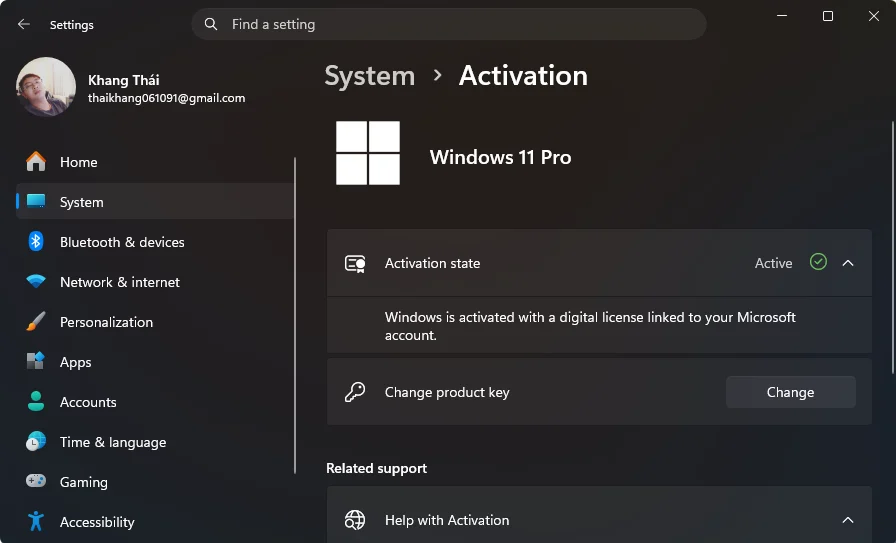This screenshot has height=543, width=896.
Task: Click the green Active checkmark icon
Action: click(x=818, y=262)
